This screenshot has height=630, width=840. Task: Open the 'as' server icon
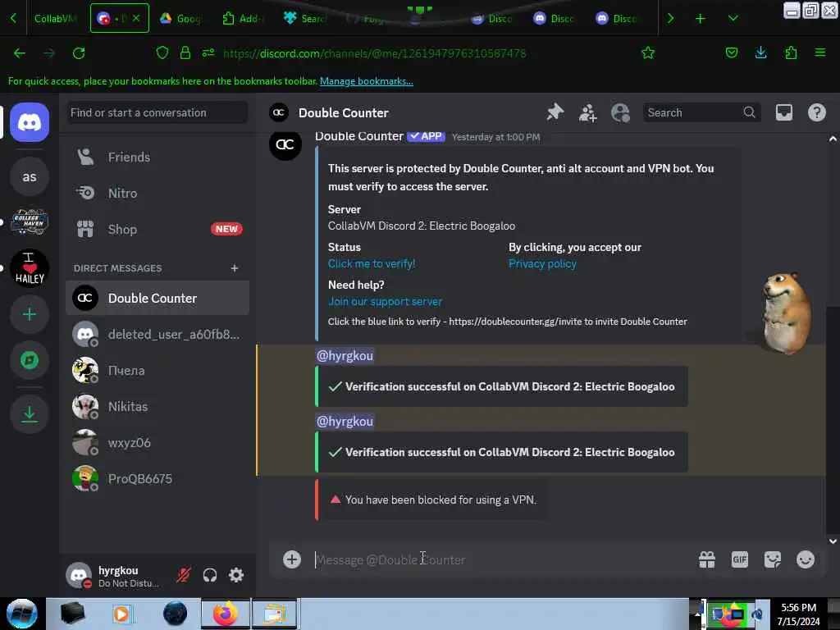click(x=30, y=177)
